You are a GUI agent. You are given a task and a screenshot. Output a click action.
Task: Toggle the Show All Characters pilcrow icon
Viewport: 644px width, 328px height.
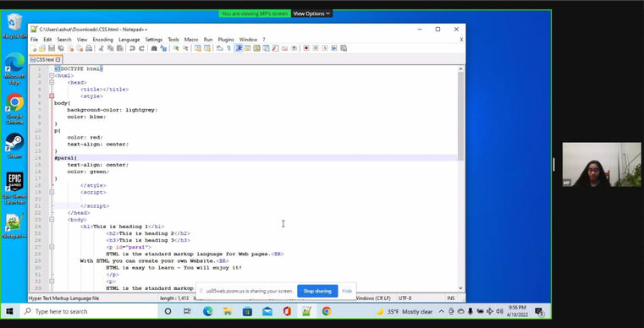pos(228,48)
